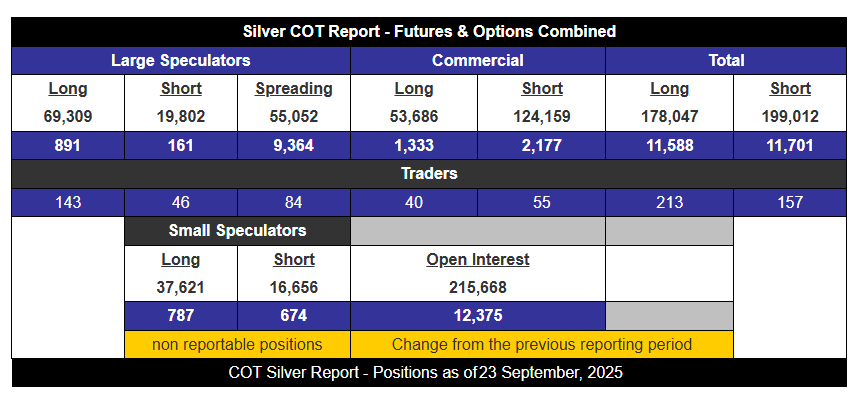Click Open Interest value 215,668
This screenshot has width=857, height=396.
coord(478,287)
